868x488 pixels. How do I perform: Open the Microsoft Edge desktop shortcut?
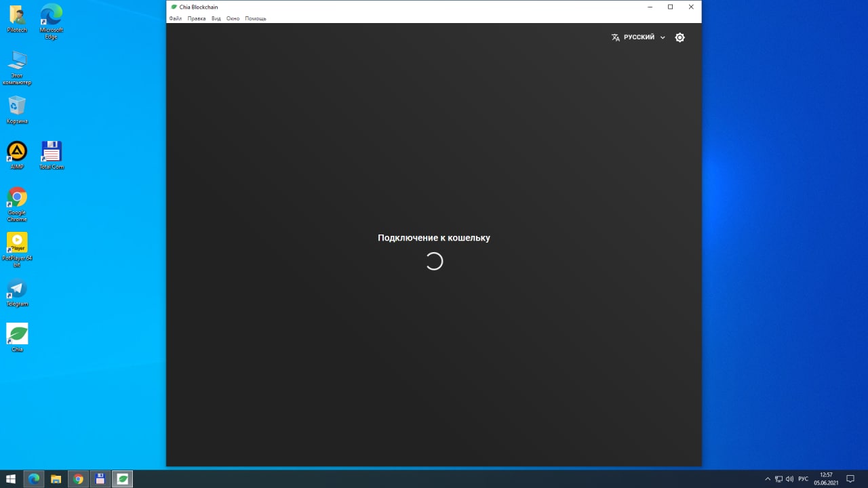pyautogui.click(x=52, y=22)
